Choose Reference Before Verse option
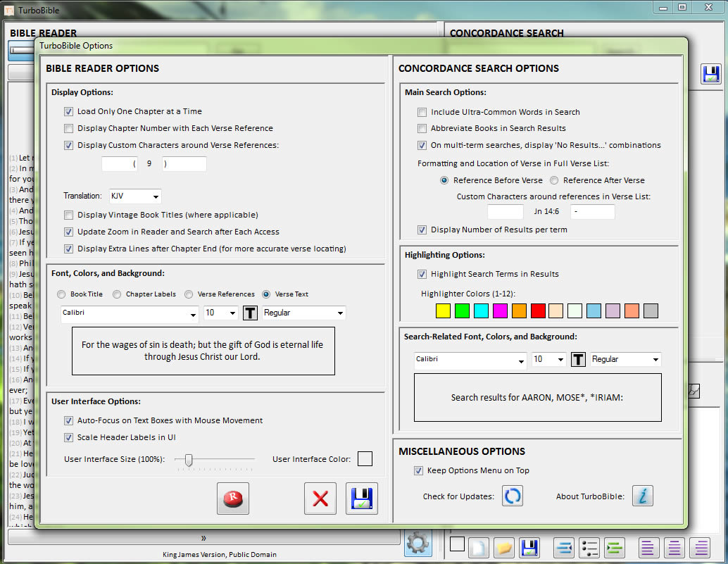Image resolution: width=728 pixels, height=564 pixels. coord(444,180)
